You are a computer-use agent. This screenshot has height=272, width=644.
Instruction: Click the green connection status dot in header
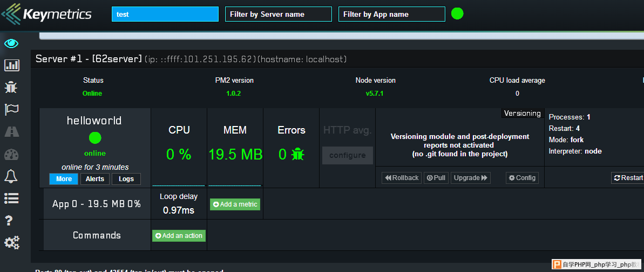(457, 14)
